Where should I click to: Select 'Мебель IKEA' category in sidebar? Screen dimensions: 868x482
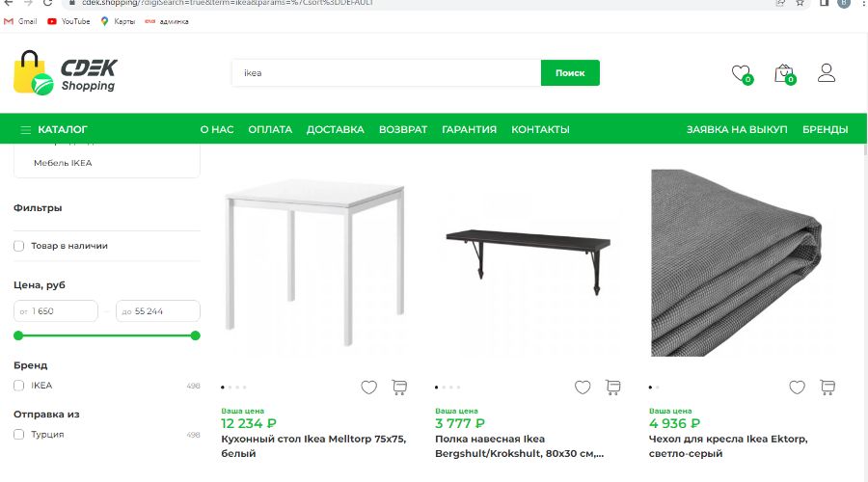[63, 163]
